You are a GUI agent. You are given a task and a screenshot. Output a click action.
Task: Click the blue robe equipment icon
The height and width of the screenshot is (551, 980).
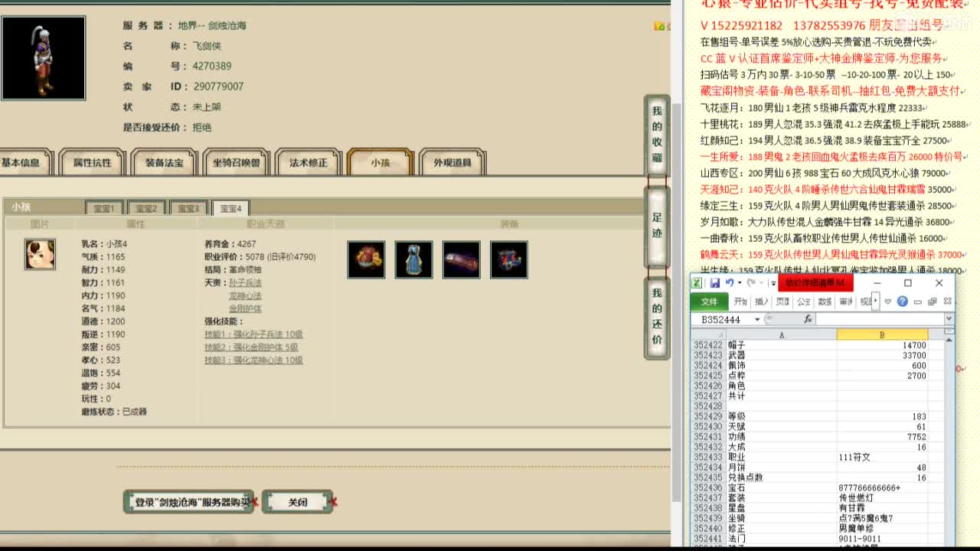coord(413,259)
